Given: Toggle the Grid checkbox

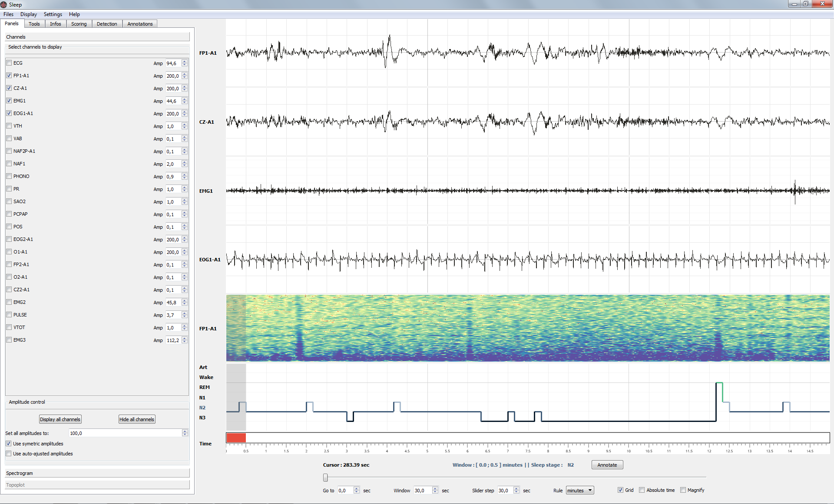Looking at the screenshot, I should (620, 490).
